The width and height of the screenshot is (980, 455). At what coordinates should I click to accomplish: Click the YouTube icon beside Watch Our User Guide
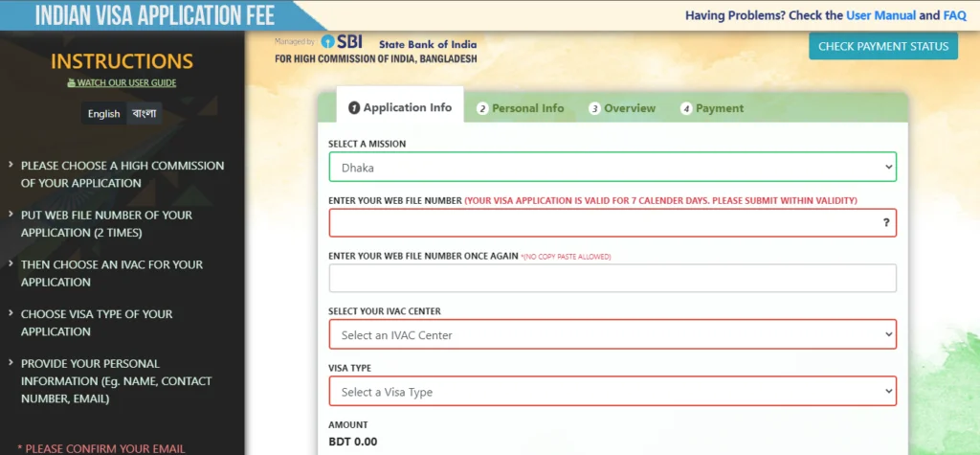pos(71,82)
